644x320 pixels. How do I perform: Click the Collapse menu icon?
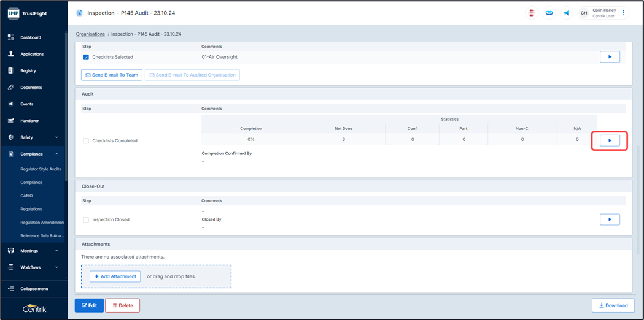pyautogui.click(x=11, y=289)
